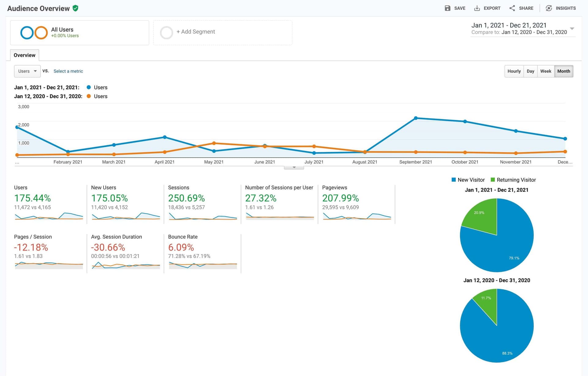Open the Users metric dropdown
The height and width of the screenshot is (376, 588).
[x=27, y=71]
